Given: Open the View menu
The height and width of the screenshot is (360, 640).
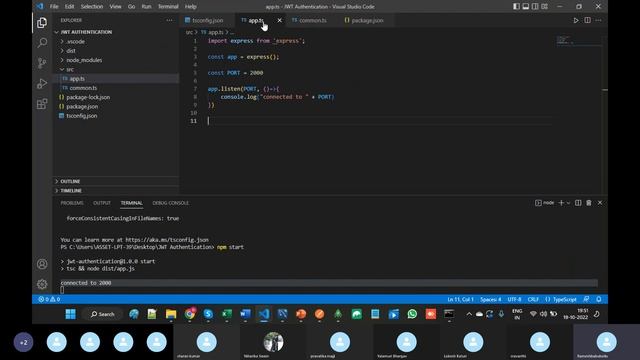Looking at the screenshot, I should 116,7.
